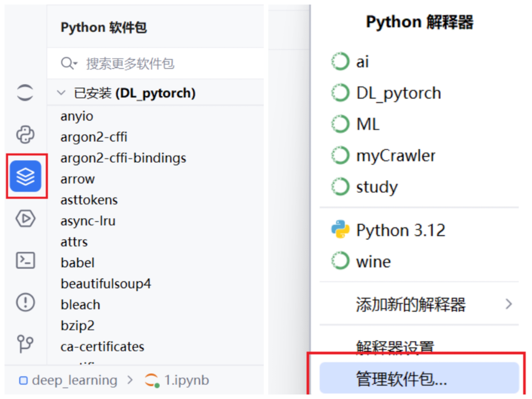This screenshot has height=399, width=532.
Task: Open the Python Packages tool window icon
Action: pyautogui.click(x=25, y=176)
